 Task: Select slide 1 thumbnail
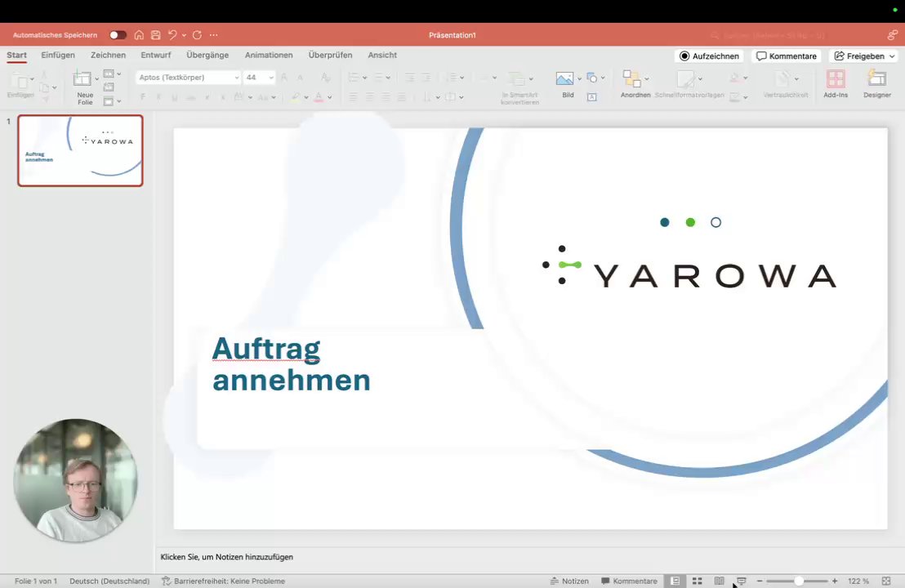click(80, 150)
